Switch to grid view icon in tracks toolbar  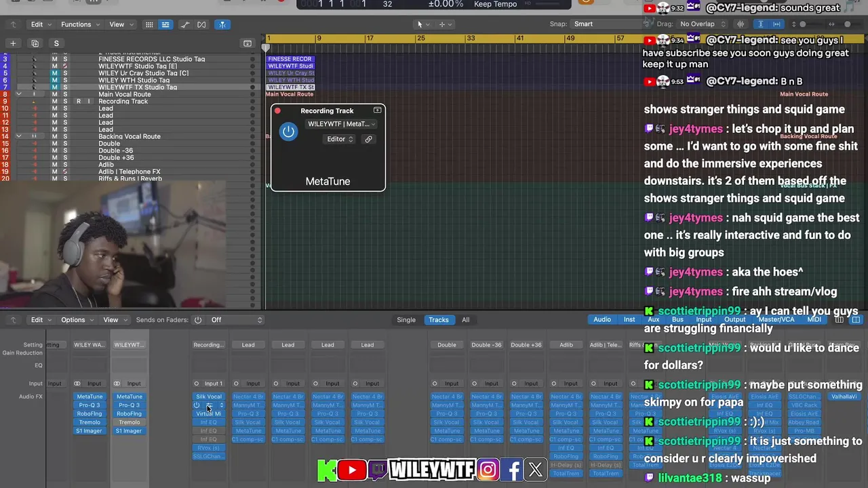coord(149,24)
